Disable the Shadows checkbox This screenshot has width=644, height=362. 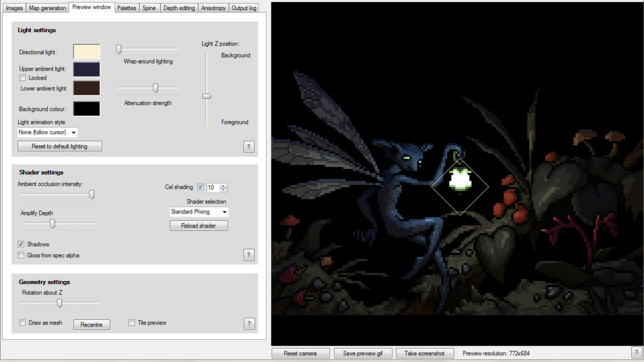pos(21,244)
